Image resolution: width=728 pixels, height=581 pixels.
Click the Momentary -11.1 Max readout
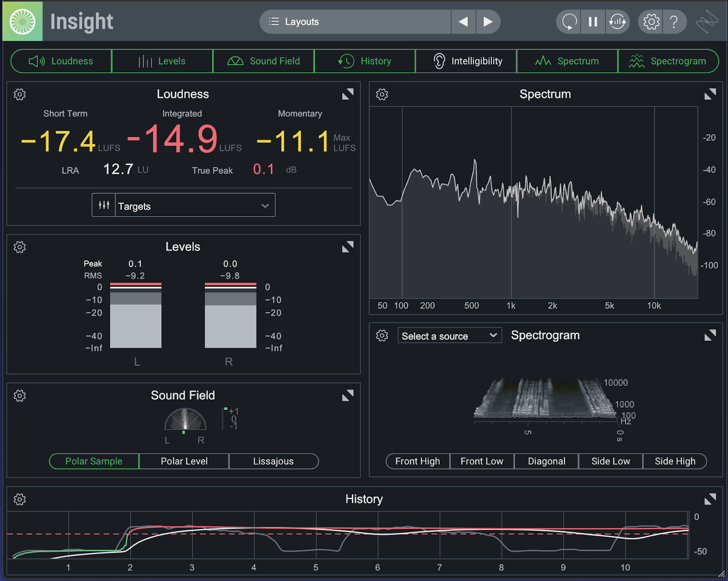(306, 141)
